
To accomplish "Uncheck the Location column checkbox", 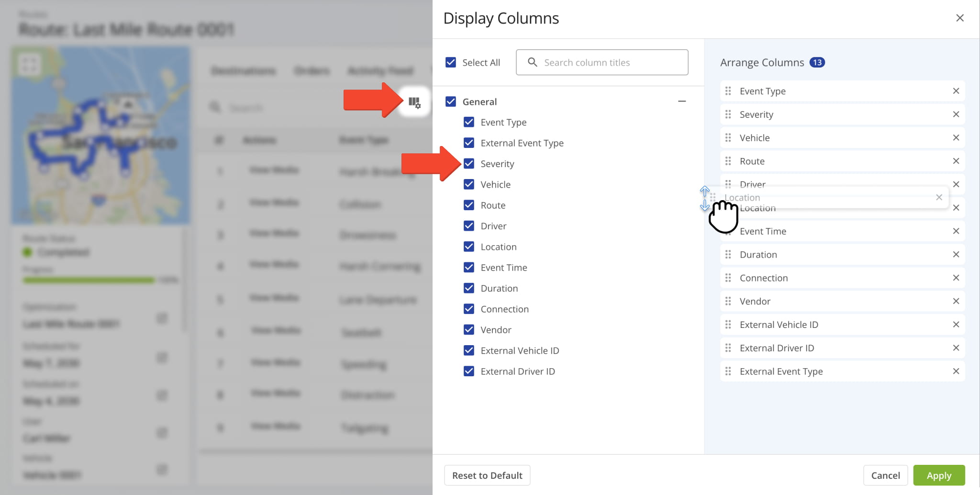I will tap(469, 247).
